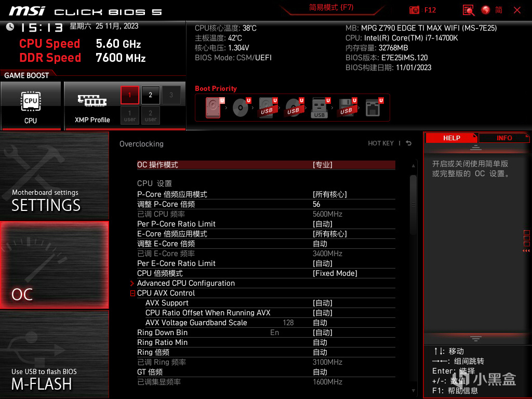
Task: Click the F12 screenshot camera icon
Action: (414, 10)
